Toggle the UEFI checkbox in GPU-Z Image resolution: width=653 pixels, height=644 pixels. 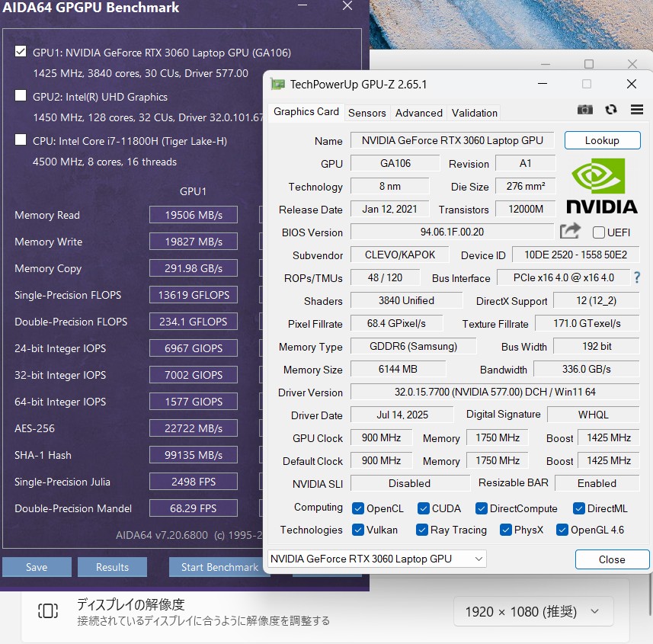(x=599, y=232)
